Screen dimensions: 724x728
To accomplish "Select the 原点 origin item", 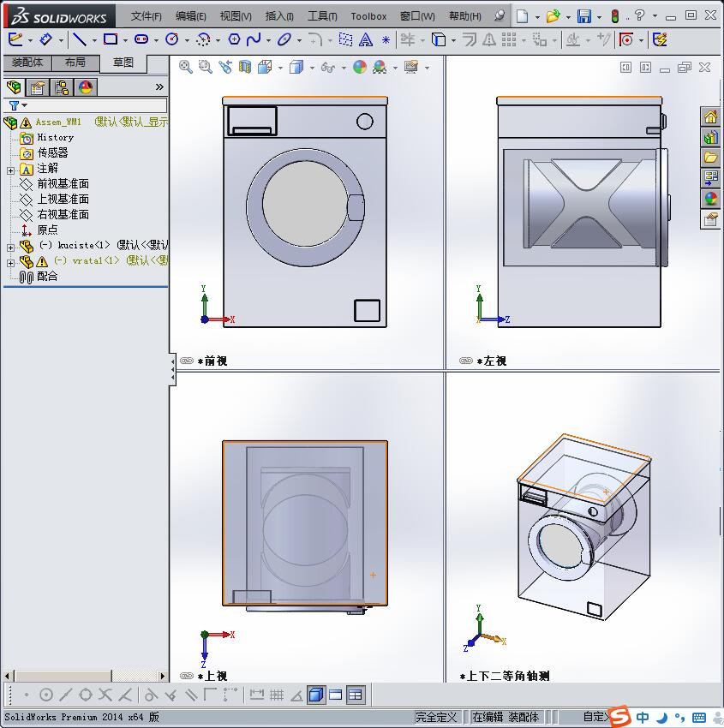I will pos(47,230).
